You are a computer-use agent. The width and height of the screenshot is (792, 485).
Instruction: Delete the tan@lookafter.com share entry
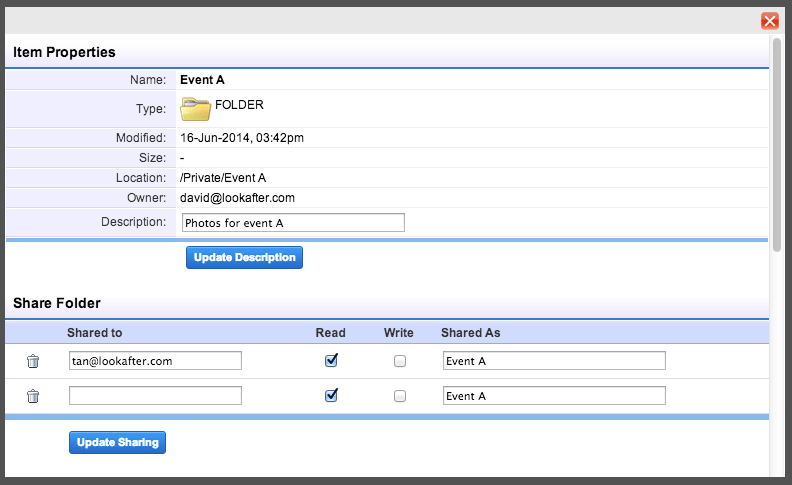33,361
